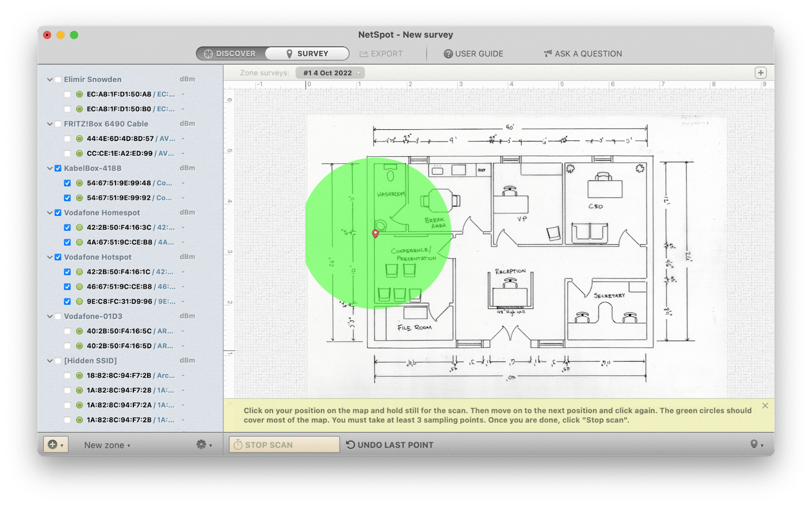Select the Survey tab
This screenshot has width=812, height=506.
307,54
